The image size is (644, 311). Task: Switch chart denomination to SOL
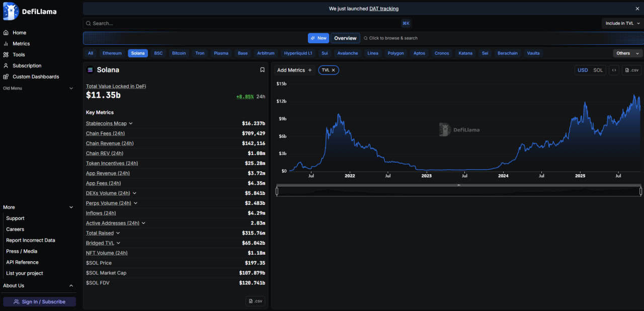pos(598,70)
